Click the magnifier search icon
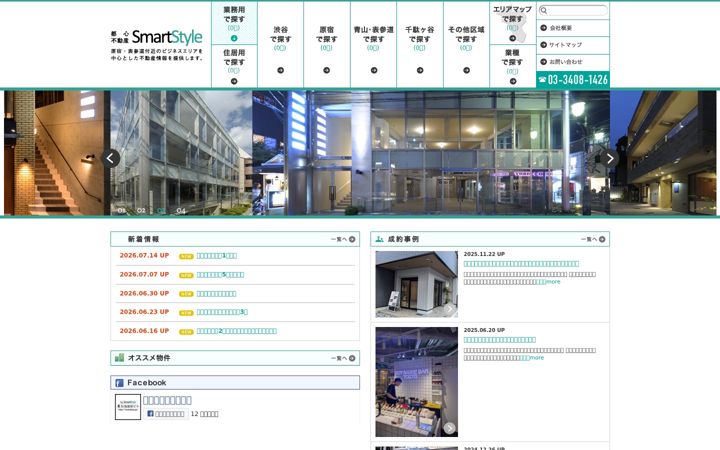 click(x=544, y=10)
